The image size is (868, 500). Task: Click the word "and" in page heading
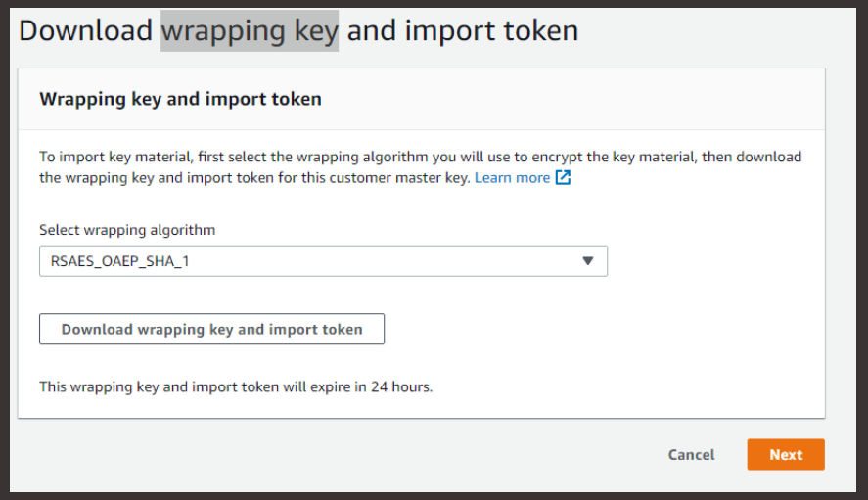pyautogui.click(x=371, y=30)
